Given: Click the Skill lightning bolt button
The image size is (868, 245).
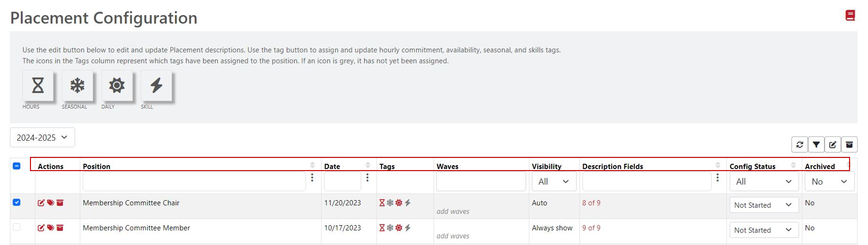Looking at the screenshot, I should [156, 85].
